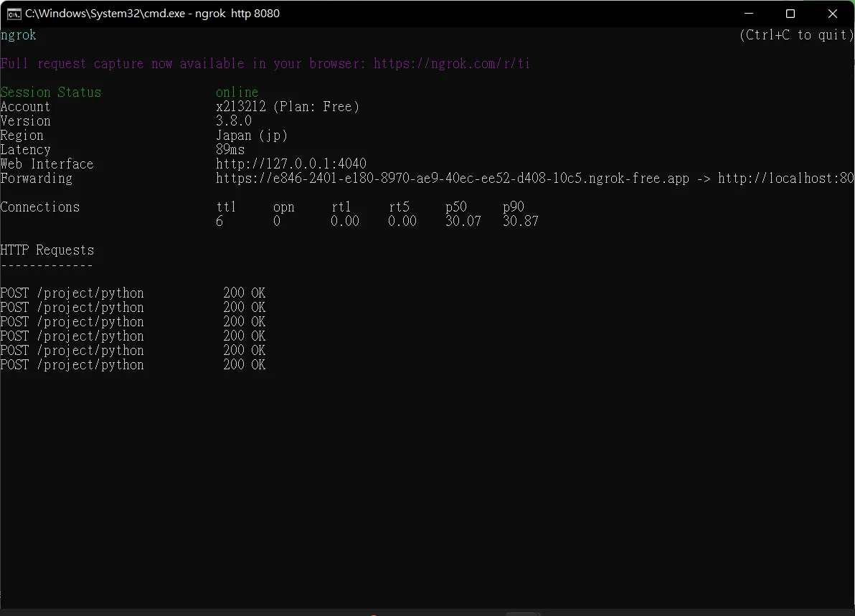The image size is (855, 616).
Task: Select p50 value '30.07'
Action: point(463,221)
